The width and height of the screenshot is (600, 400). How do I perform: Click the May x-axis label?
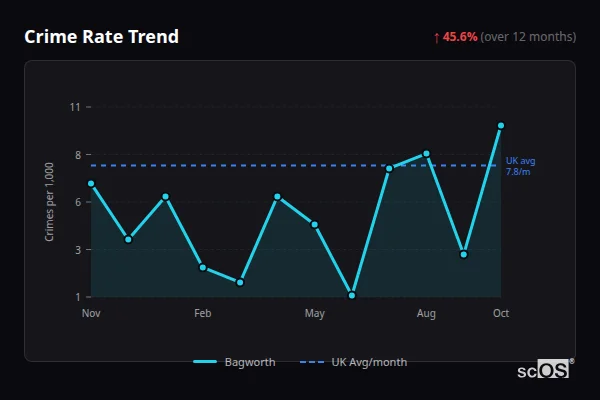click(x=315, y=313)
